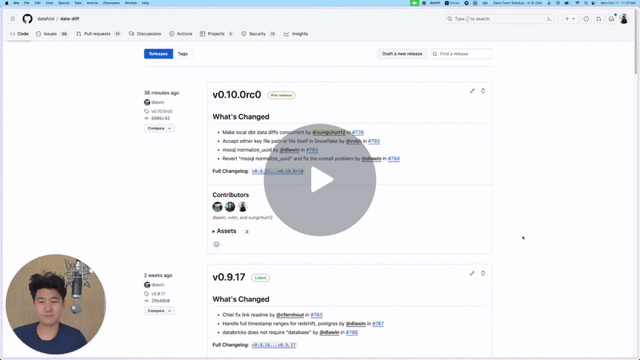Edit the v0.10.0rc0 release with pencil icon
The width and height of the screenshot is (640, 360).
click(x=472, y=91)
